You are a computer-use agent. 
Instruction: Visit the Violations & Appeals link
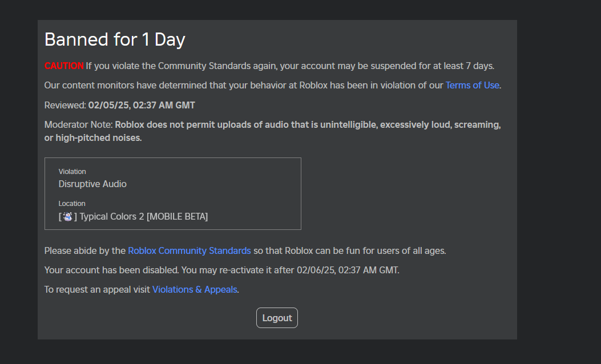tap(195, 289)
